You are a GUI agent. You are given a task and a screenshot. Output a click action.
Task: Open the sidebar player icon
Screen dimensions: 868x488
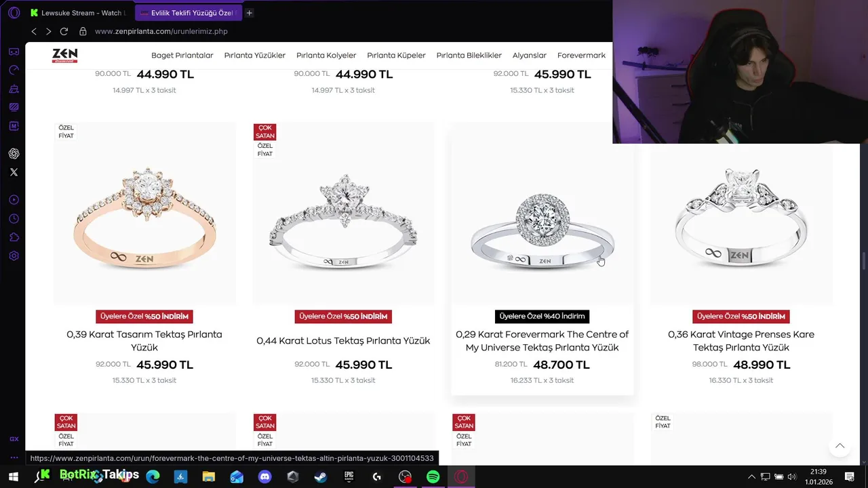pos(14,200)
